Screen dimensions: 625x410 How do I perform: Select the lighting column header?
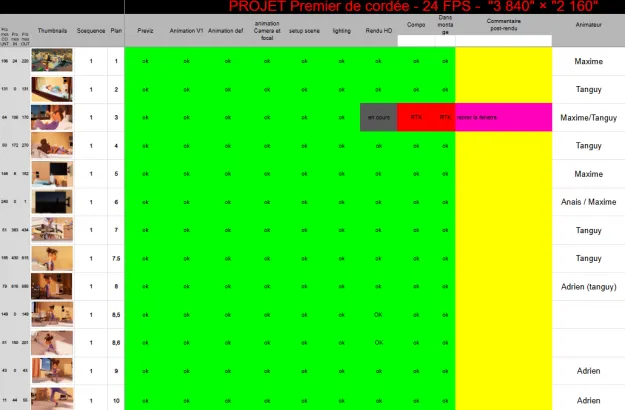point(341,32)
